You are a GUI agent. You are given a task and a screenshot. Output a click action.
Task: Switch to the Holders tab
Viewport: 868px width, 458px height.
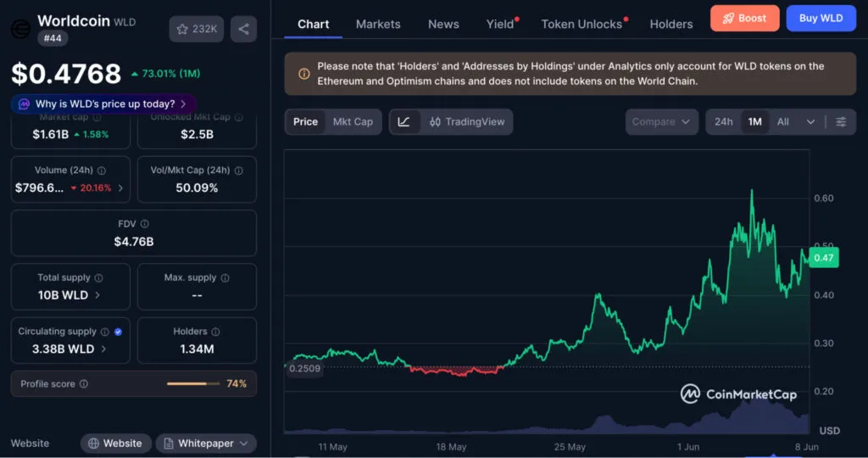click(671, 25)
